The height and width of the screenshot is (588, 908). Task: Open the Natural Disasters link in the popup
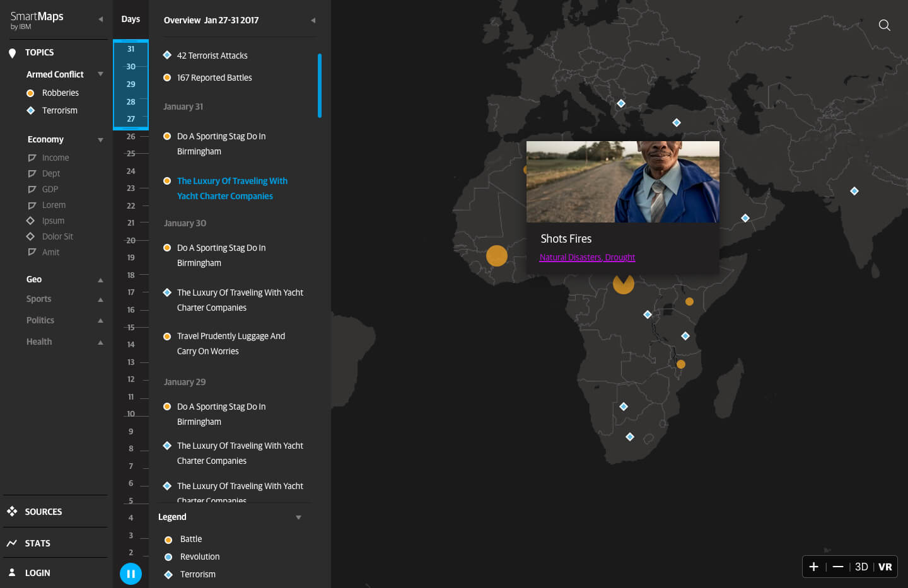point(570,257)
